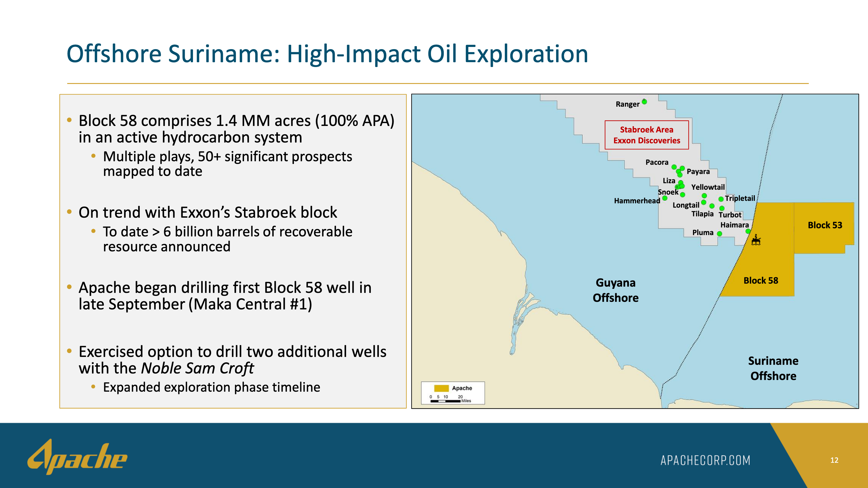This screenshot has width=868, height=488.
Task: Click the Turbot label on map
Action: click(x=730, y=215)
